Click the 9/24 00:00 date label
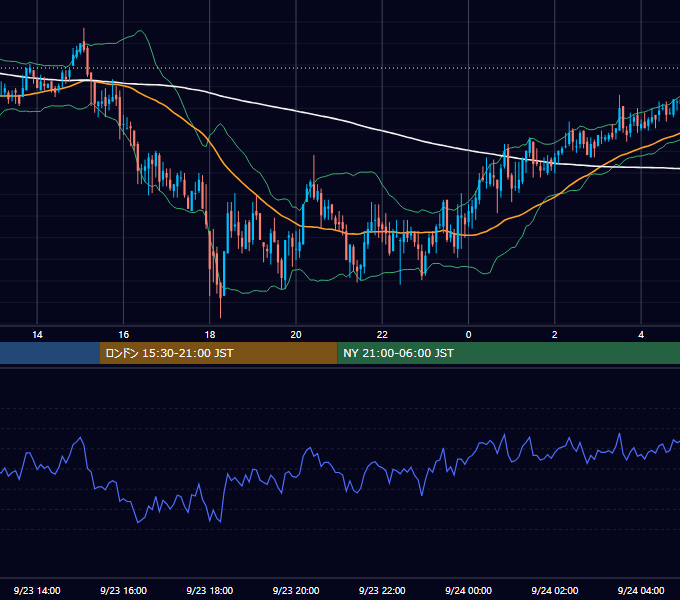The image size is (680, 600). (x=468, y=590)
